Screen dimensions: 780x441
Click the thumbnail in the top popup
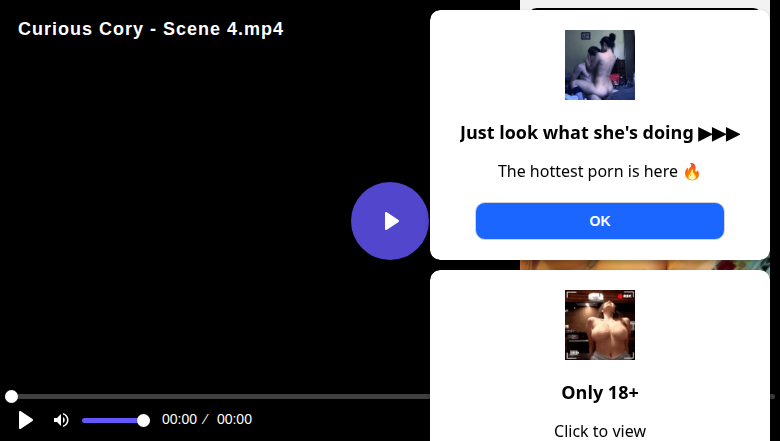[x=600, y=65]
